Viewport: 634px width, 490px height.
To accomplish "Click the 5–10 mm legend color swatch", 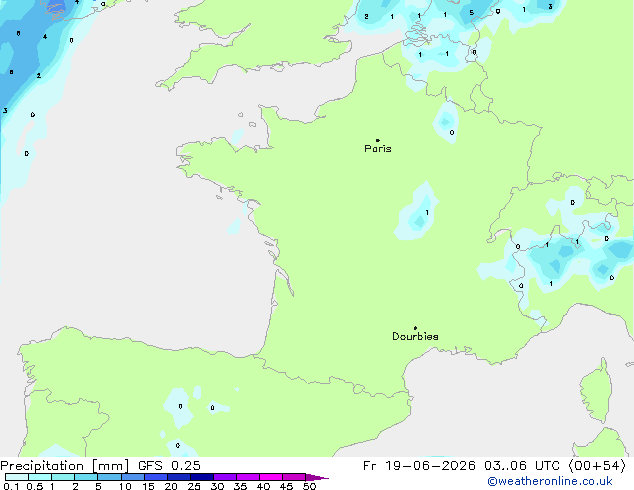I will [109, 477].
